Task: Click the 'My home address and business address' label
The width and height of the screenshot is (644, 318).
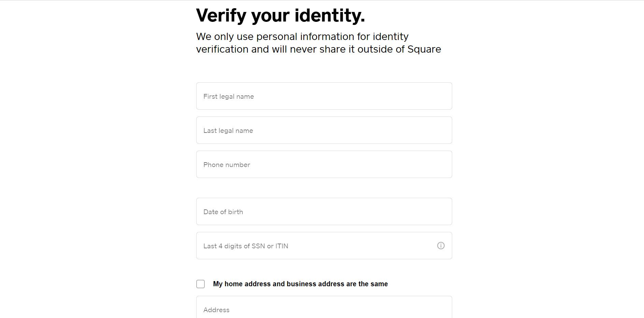Action: coord(300,284)
